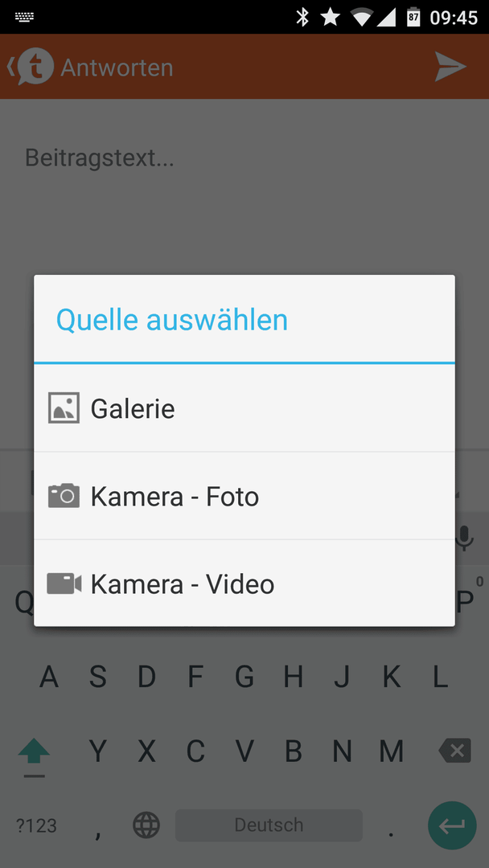The width and height of the screenshot is (489, 868).
Task: Tap the letter M key
Action: point(391,751)
